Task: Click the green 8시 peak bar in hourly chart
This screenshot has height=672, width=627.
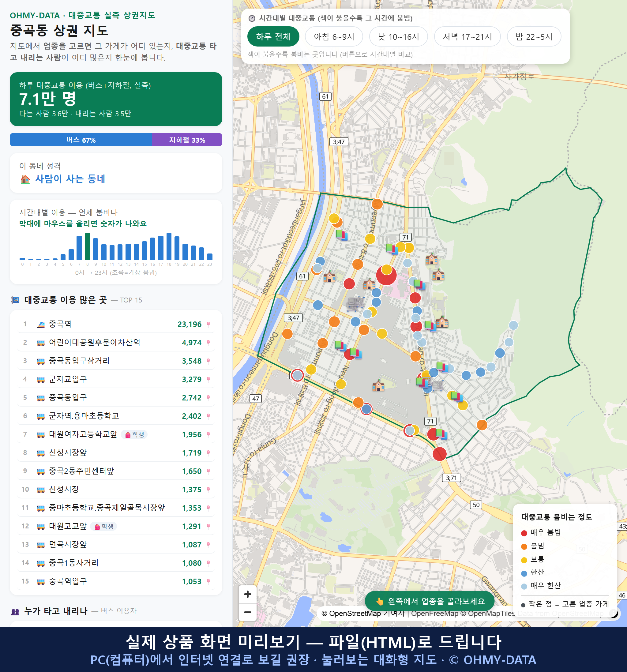Action: (88, 246)
